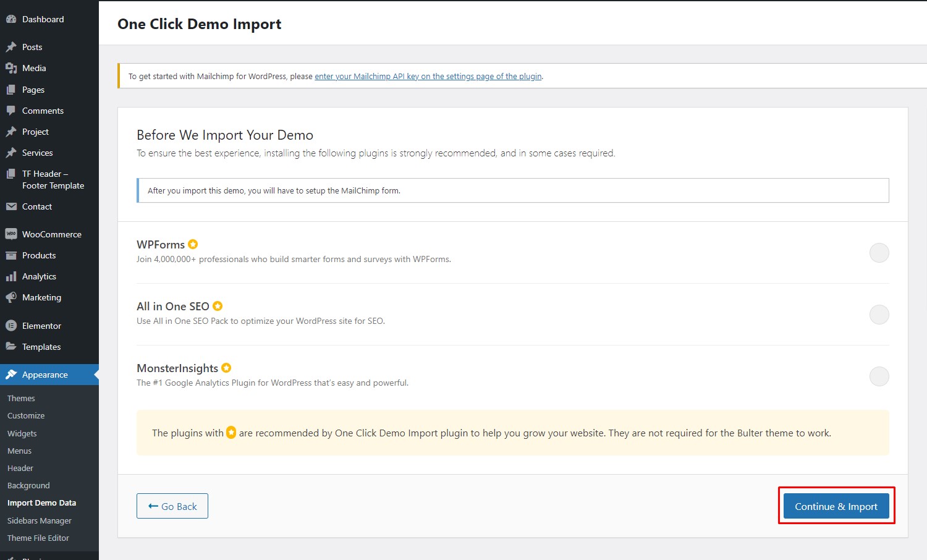927x560 pixels.
Task: Click the star badge next to All in One SEO
Action: 218,306
